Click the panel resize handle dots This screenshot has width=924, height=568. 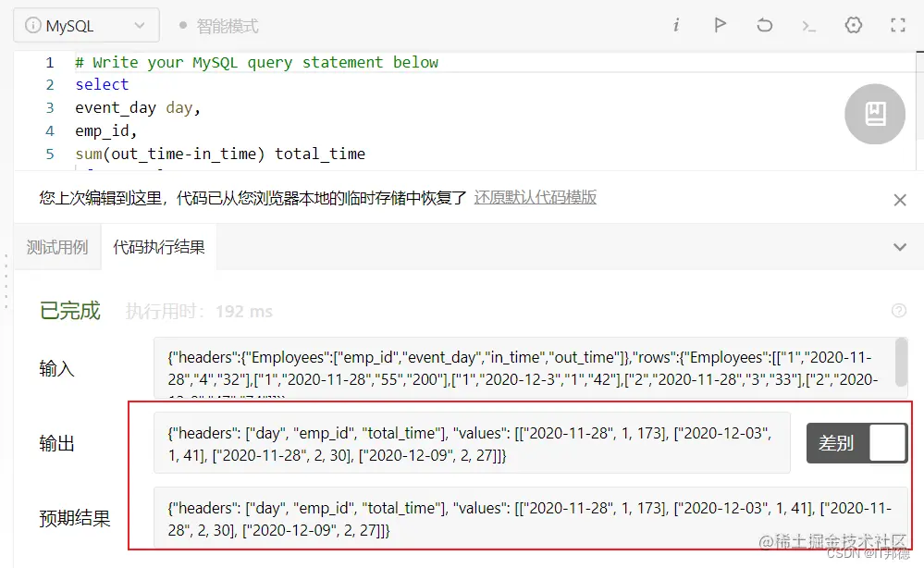click(6, 281)
